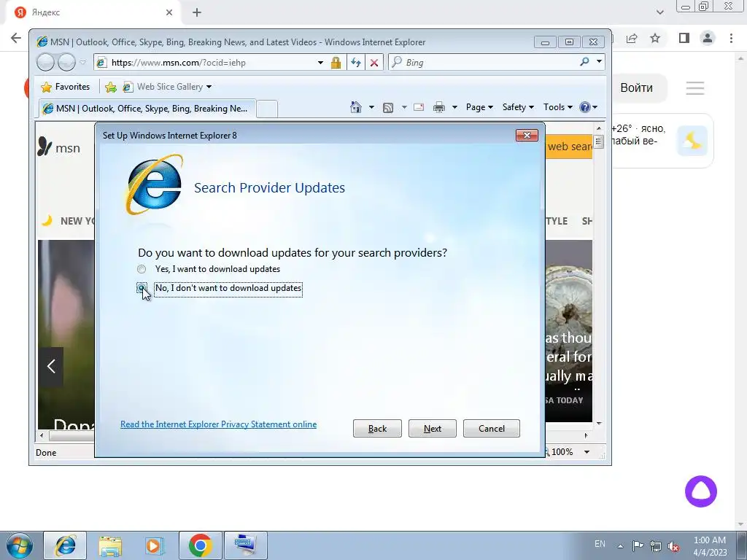This screenshot has height=560, width=747.
Task: Open the IE Safety menu
Action: point(518,107)
